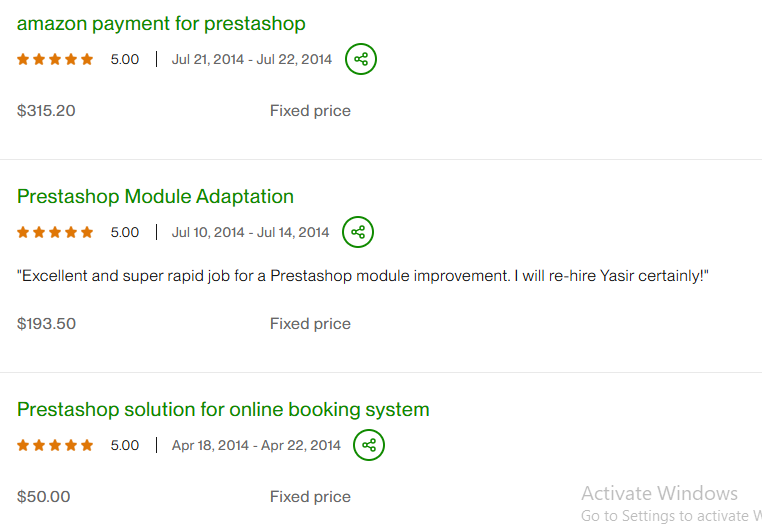Open the 'Prestashop Module Adaptation' job link
Viewport: 762px width, 524px height.
tap(155, 196)
